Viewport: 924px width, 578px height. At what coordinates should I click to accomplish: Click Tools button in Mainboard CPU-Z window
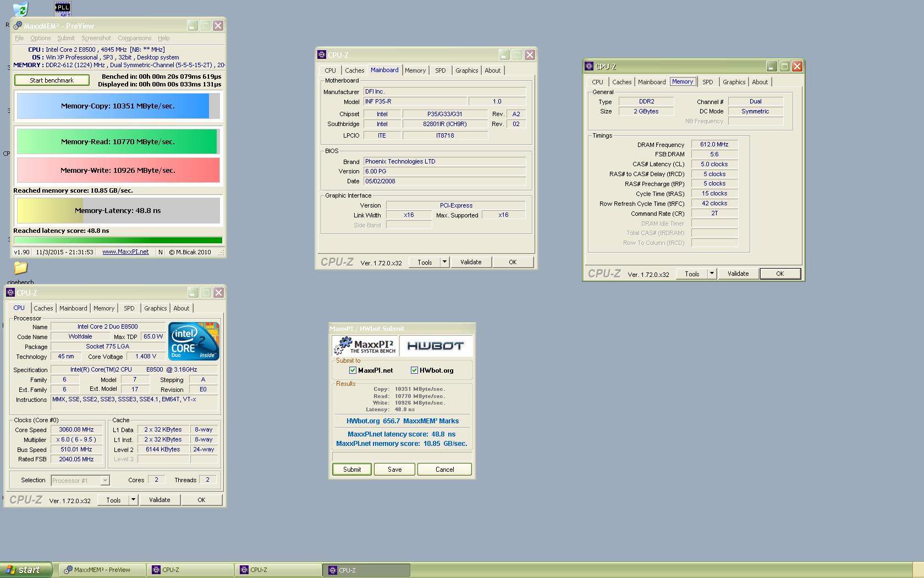425,262
